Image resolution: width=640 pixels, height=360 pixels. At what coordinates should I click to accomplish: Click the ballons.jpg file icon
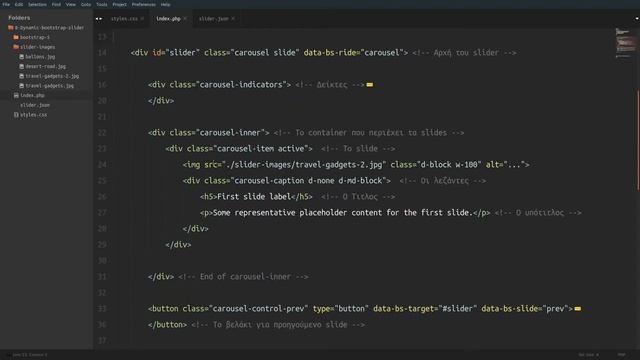22,57
